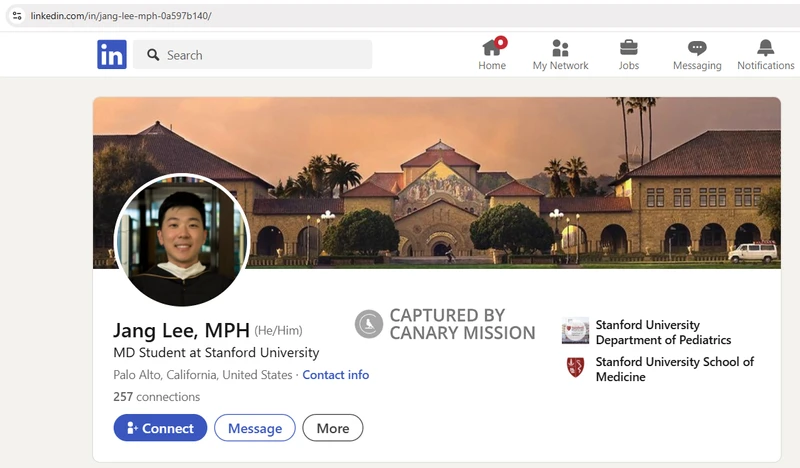
Task: Go to My Network
Action: [560, 54]
